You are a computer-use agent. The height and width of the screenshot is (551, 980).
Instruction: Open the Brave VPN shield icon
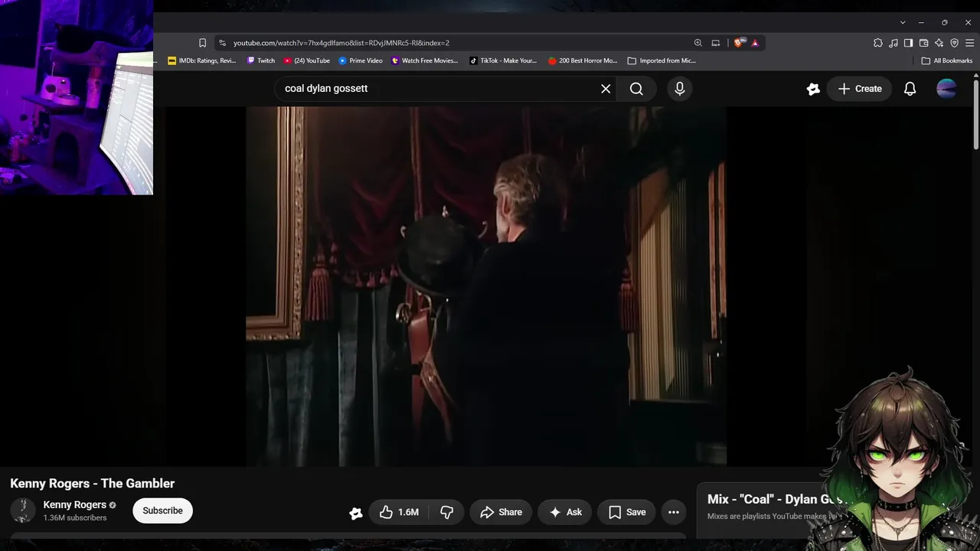(954, 43)
